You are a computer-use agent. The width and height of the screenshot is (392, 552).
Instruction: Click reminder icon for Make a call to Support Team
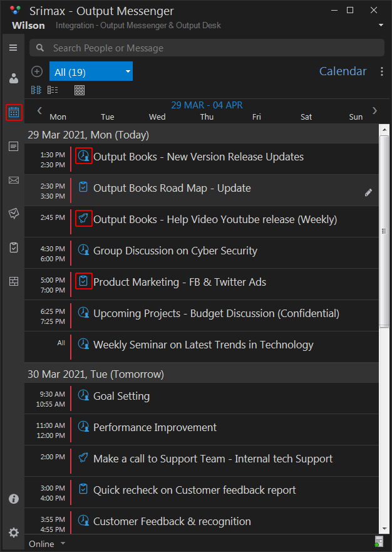(83, 457)
